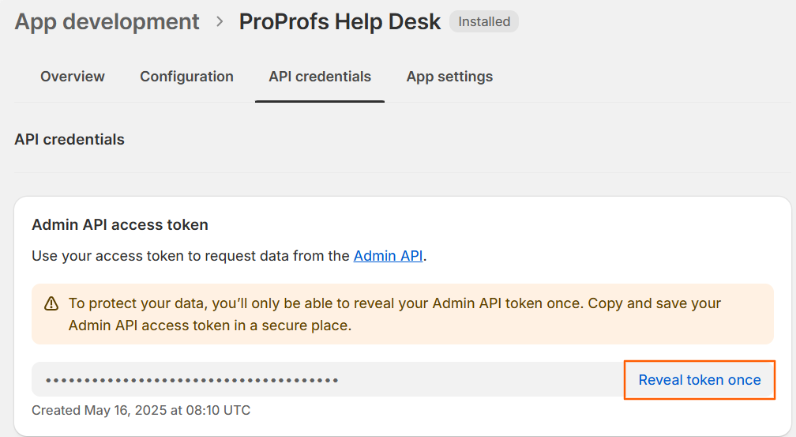
Task: Select the API credentials tab
Action: [320, 76]
